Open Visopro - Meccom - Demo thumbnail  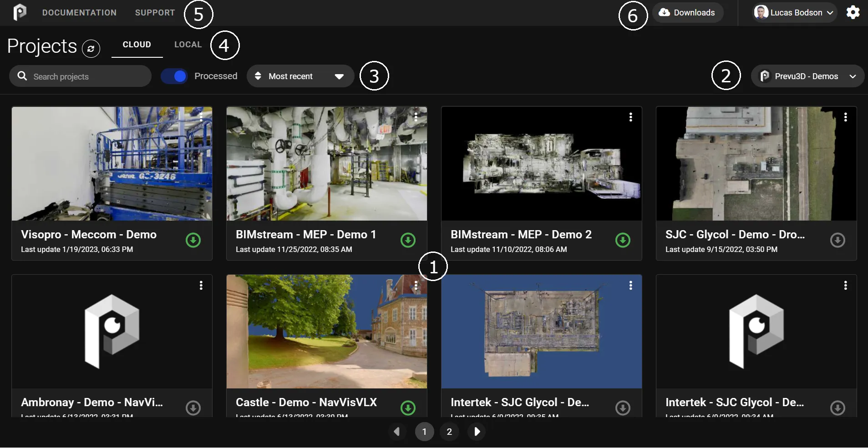(112, 164)
